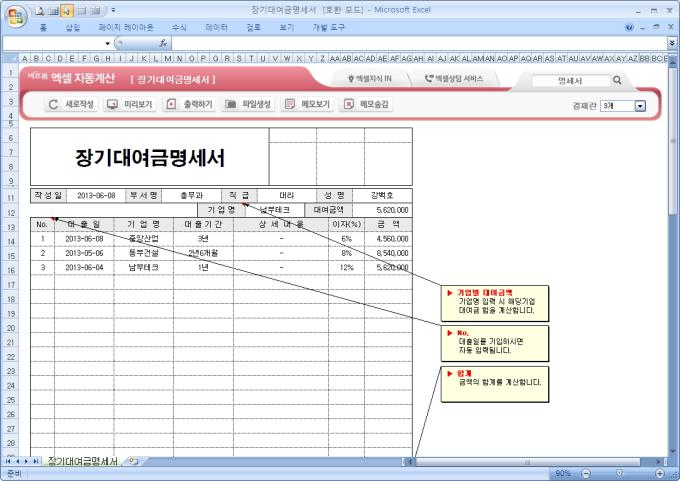Click the zoom slider handle
Image resolution: width=680 pixels, height=481 pixels.
coord(620,473)
